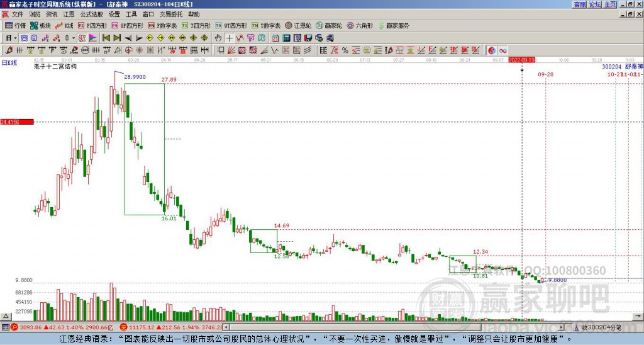Open the P数字表 number table
The image size is (644, 345).
162,25
